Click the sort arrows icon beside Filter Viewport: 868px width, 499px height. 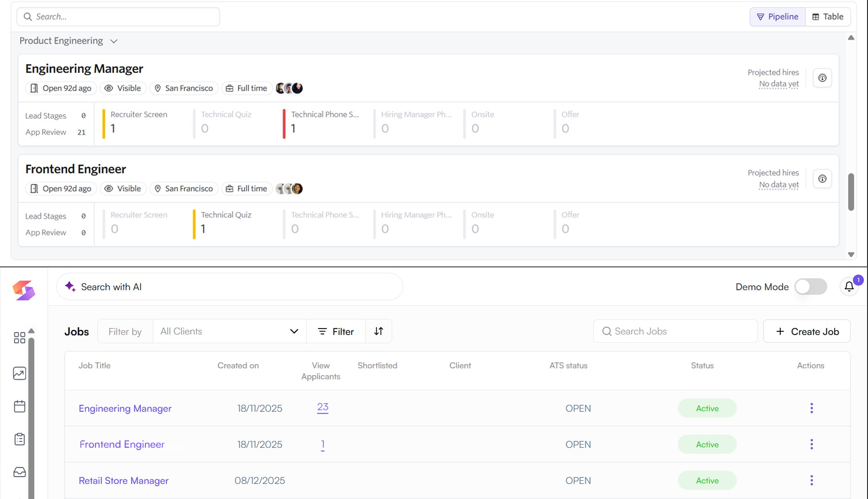(379, 331)
